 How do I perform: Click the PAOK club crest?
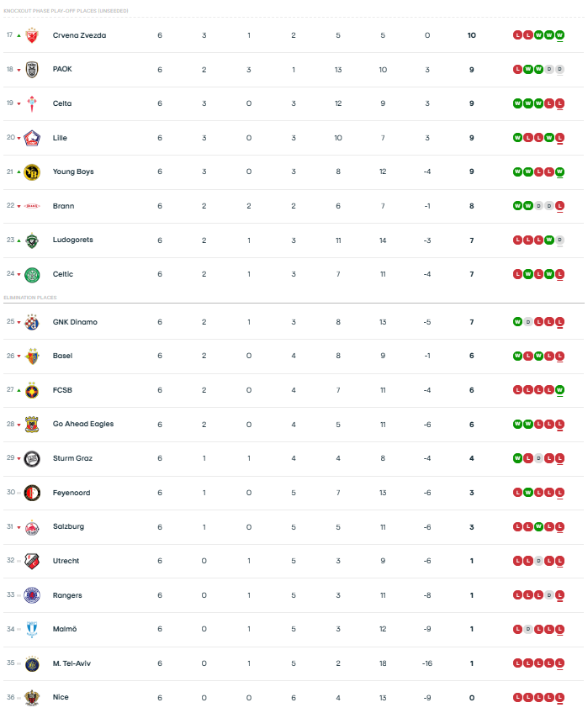point(32,70)
